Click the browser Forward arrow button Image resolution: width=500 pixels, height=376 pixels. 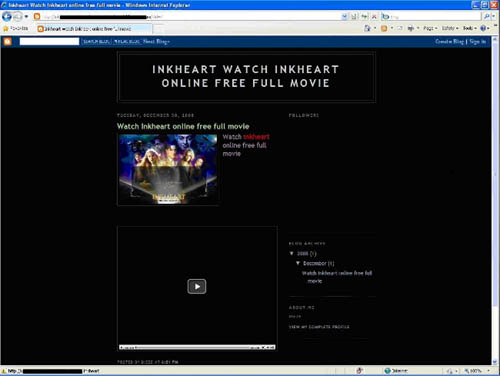point(18,16)
